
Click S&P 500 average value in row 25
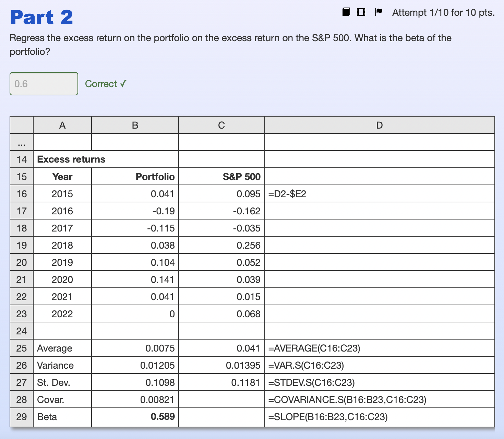[221, 348]
